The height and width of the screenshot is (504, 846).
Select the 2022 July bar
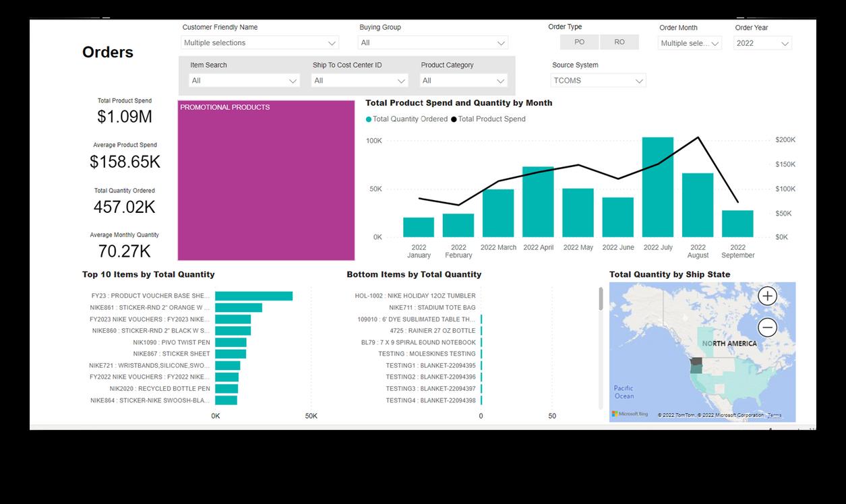657,187
